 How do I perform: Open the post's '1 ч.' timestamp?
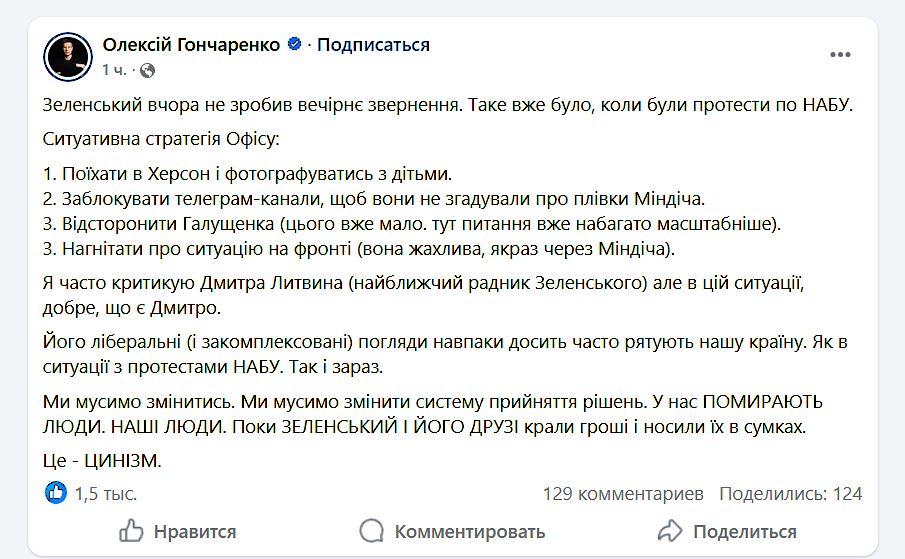[x=113, y=70]
